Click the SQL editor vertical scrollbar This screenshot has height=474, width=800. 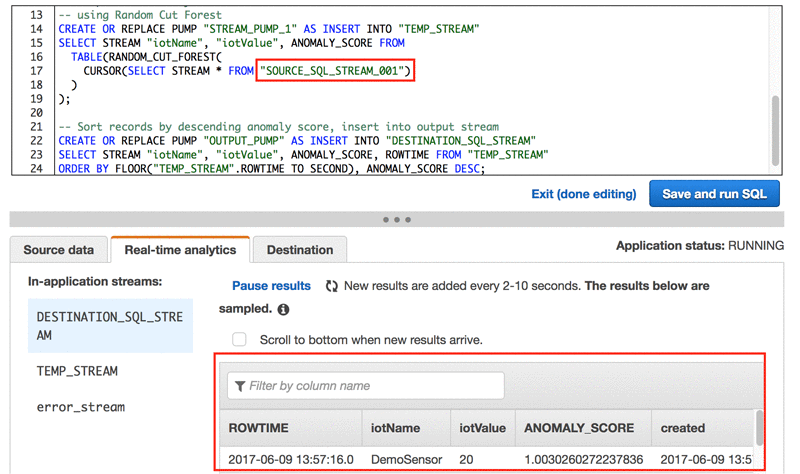(776, 131)
